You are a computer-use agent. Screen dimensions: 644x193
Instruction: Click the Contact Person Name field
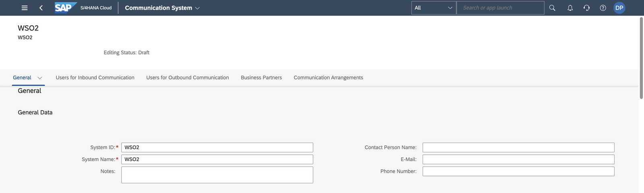(x=518, y=147)
